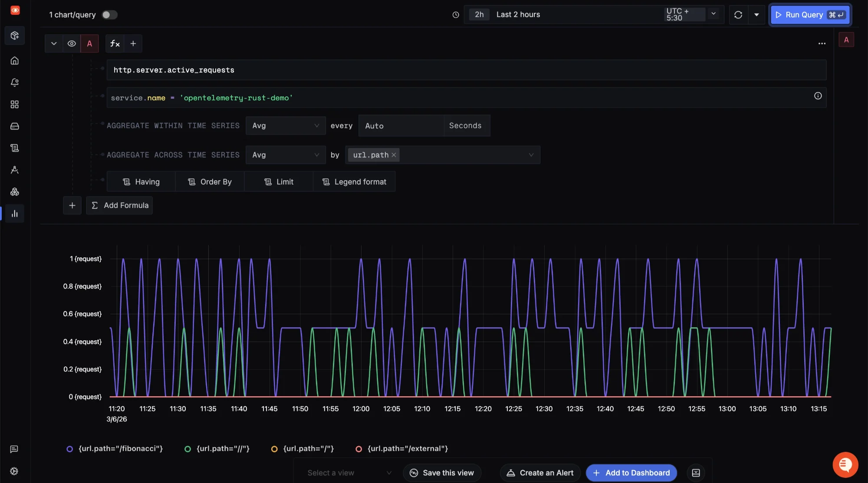Collapse the query panel using the chevron
This screenshot has width=868, height=483.
point(53,43)
